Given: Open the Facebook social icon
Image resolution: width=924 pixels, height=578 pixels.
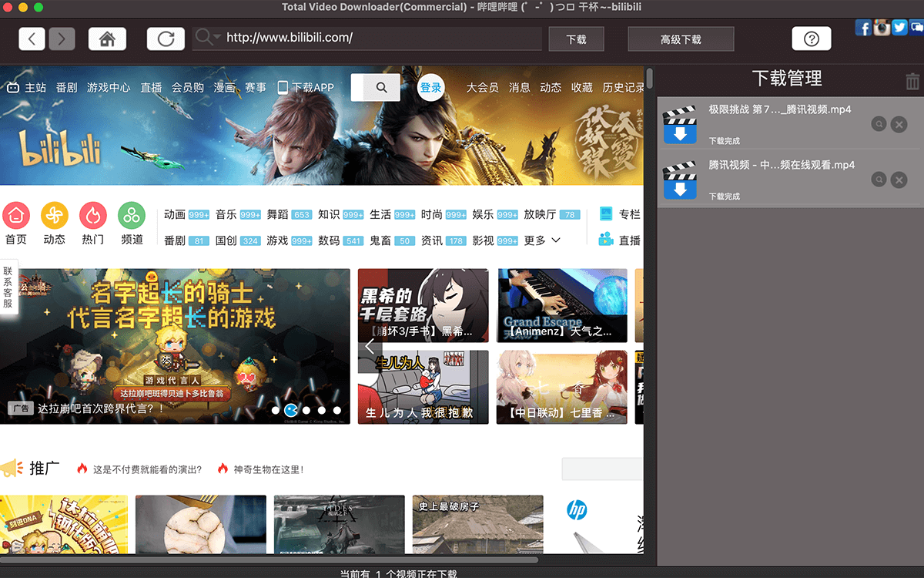Looking at the screenshot, I should [864, 28].
